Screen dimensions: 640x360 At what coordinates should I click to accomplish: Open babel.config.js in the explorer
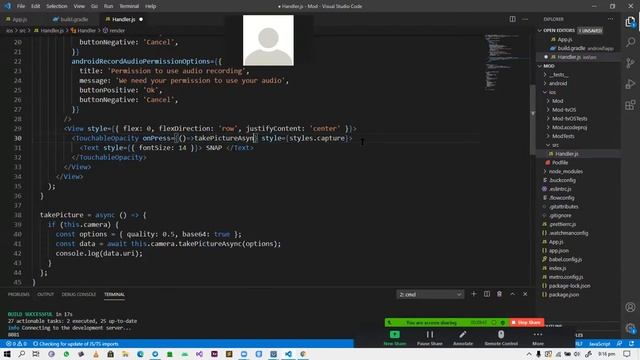point(565,259)
